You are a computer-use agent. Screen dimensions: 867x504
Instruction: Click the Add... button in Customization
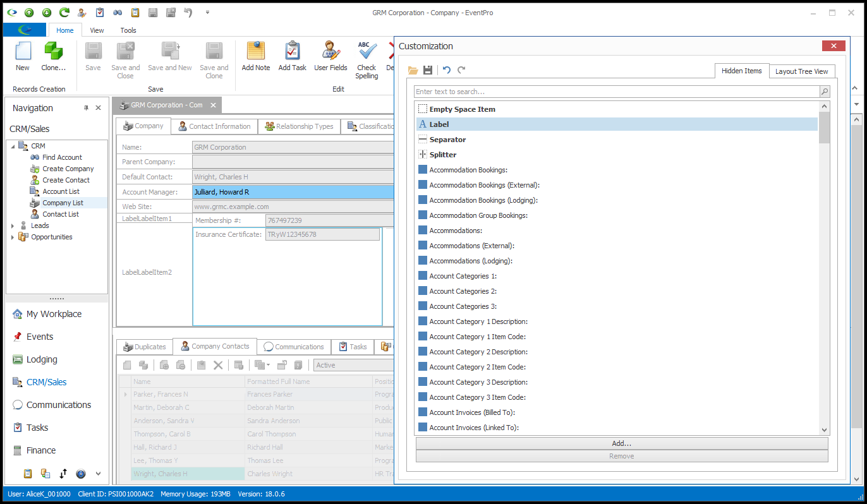click(x=622, y=443)
